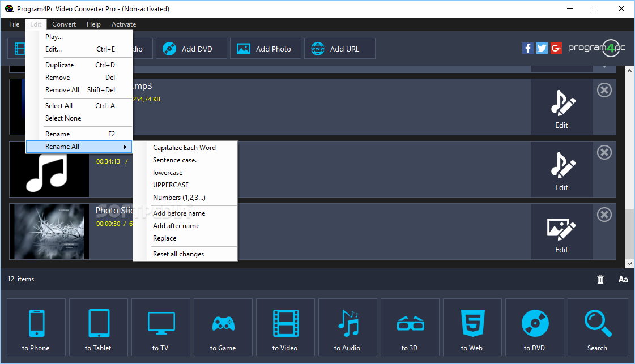Screen dimensions: 635x364
Task: Edit the mp3 audio item
Action: (562, 108)
